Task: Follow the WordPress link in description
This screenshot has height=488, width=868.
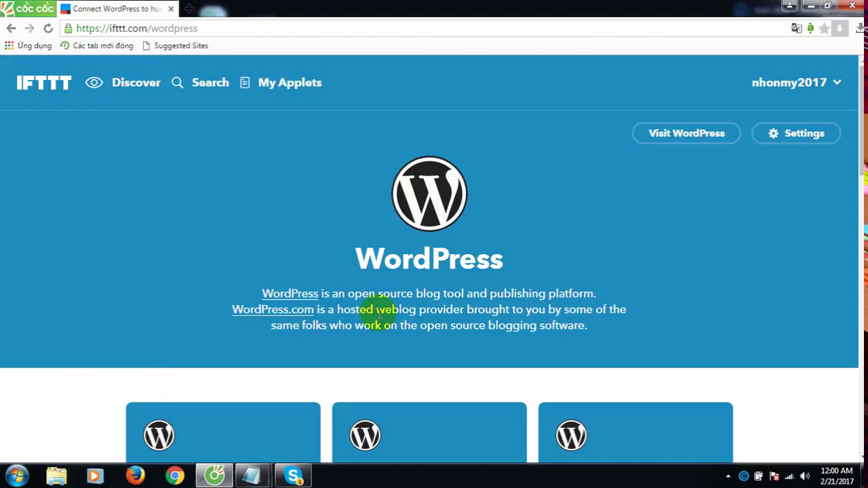Action: tap(290, 293)
